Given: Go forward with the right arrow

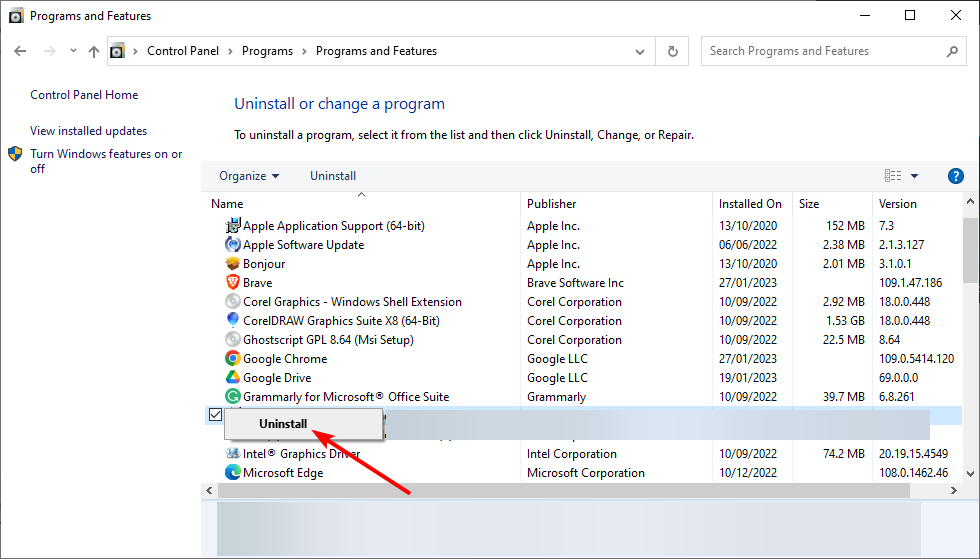Looking at the screenshot, I should (49, 51).
